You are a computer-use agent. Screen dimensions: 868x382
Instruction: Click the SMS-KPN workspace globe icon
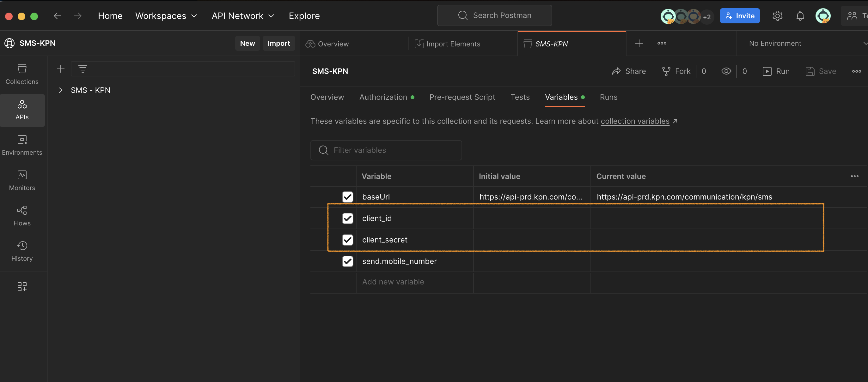[9, 43]
